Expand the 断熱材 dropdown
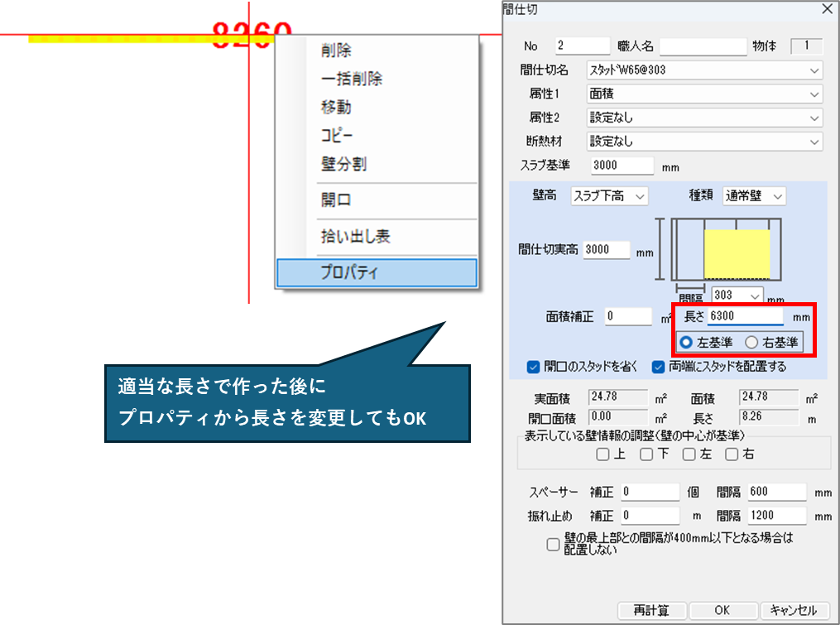 [x=704, y=142]
